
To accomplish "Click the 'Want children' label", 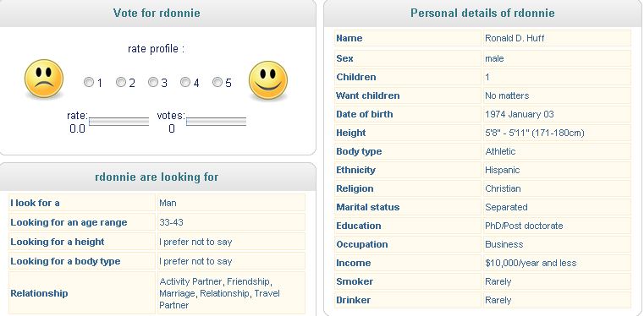I will point(367,95).
